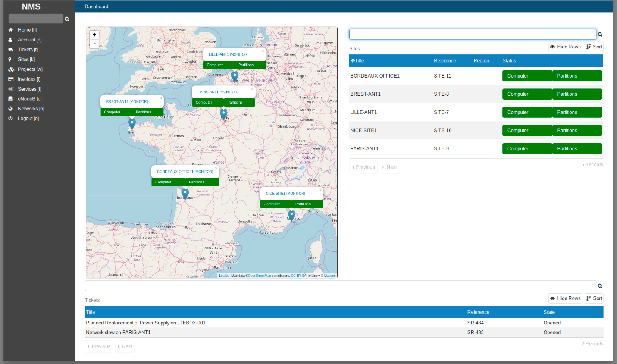Sort Sites table by Reference column
617x364 pixels.
445,61
